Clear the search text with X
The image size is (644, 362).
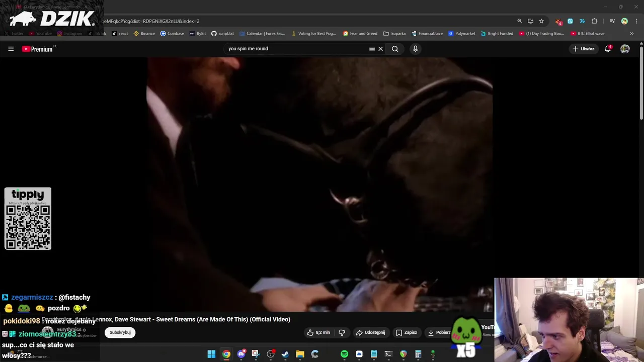click(x=380, y=49)
